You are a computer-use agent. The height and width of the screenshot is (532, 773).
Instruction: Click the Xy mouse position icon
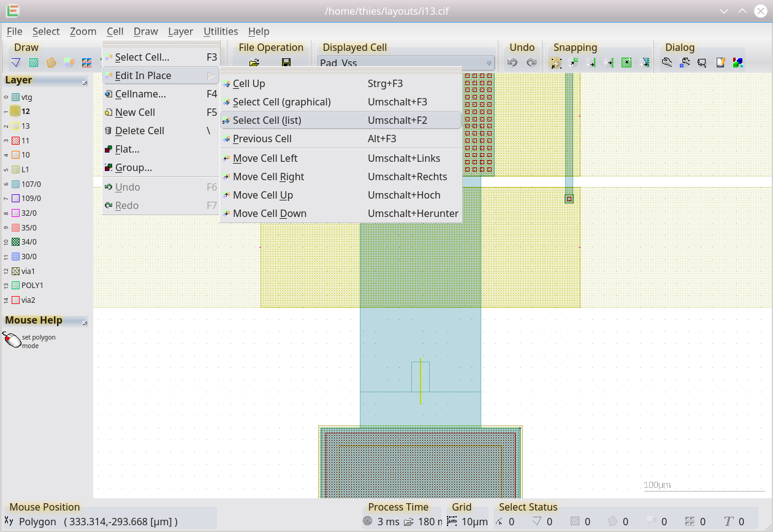(x=9, y=522)
